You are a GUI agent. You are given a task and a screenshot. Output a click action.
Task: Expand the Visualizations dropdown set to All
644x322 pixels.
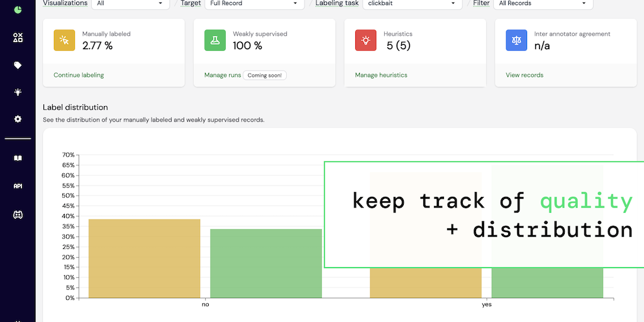coord(130,3)
